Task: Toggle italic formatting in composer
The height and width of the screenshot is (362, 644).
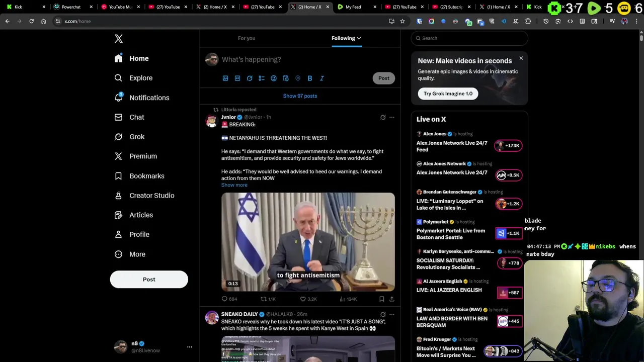Action: click(322, 78)
